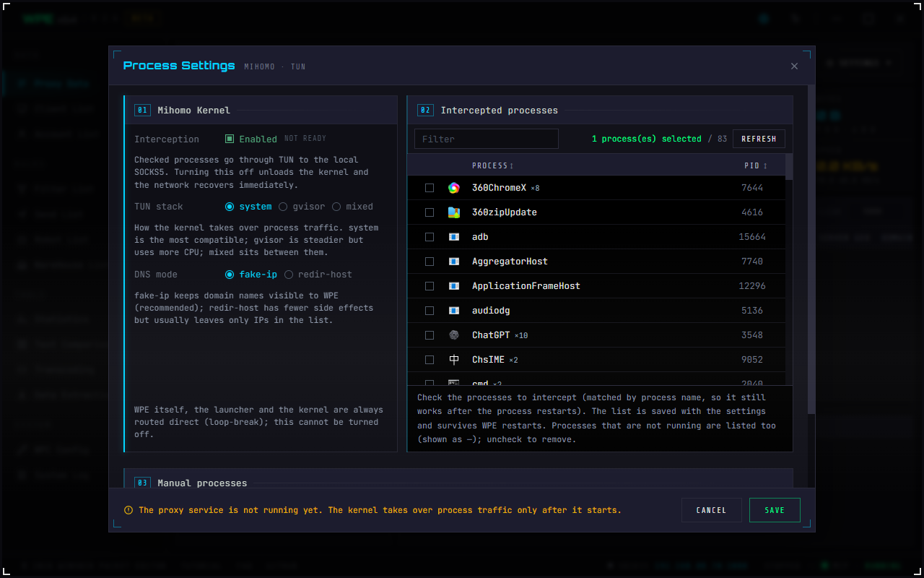Click the 360zipUpdate process icon

coord(453,212)
